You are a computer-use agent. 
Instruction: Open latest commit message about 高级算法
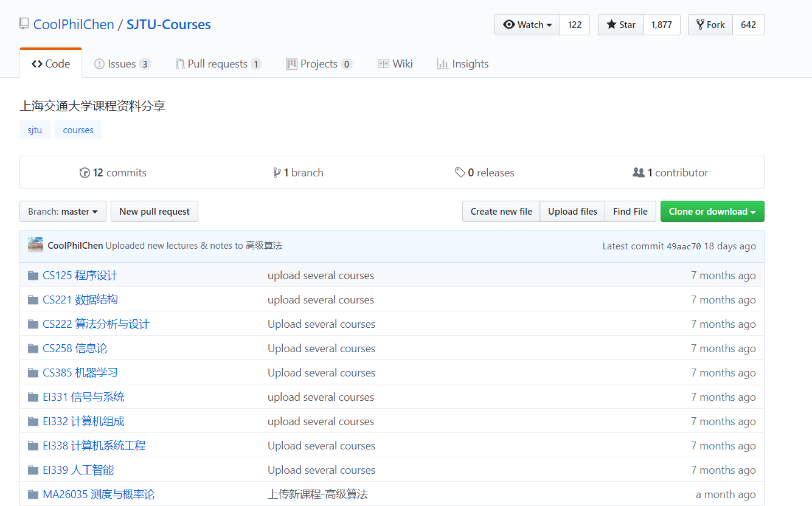pos(194,246)
